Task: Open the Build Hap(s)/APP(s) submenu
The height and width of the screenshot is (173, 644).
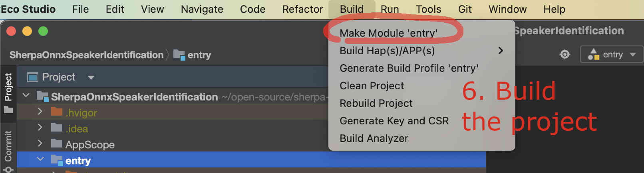Action: click(x=421, y=51)
